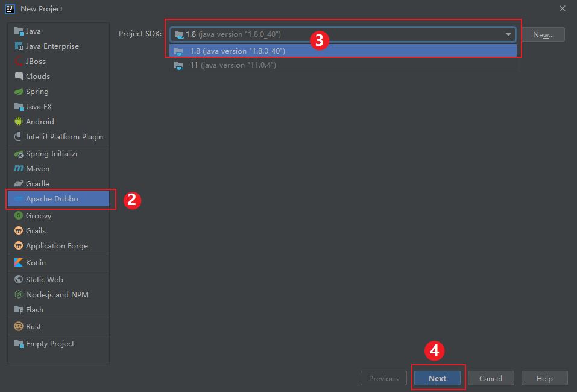Pick the Application Forge icon
This screenshot has height=392, width=577.
(x=19, y=246)
